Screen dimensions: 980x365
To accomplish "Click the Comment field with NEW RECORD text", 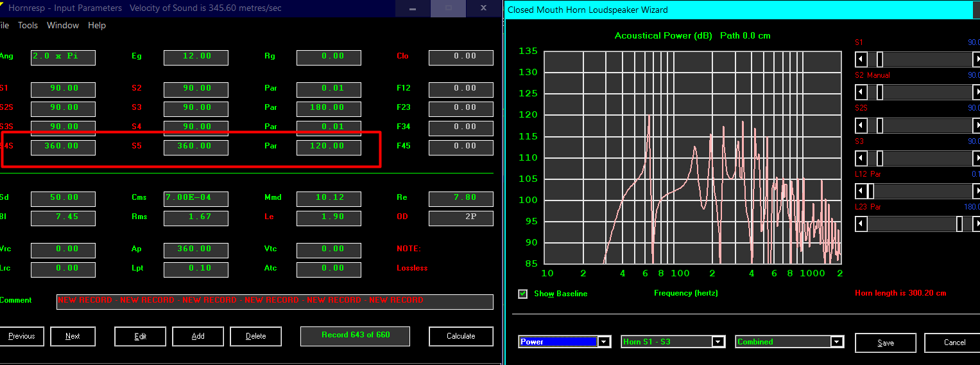I will pyautogui.click(x=275, y=301).
